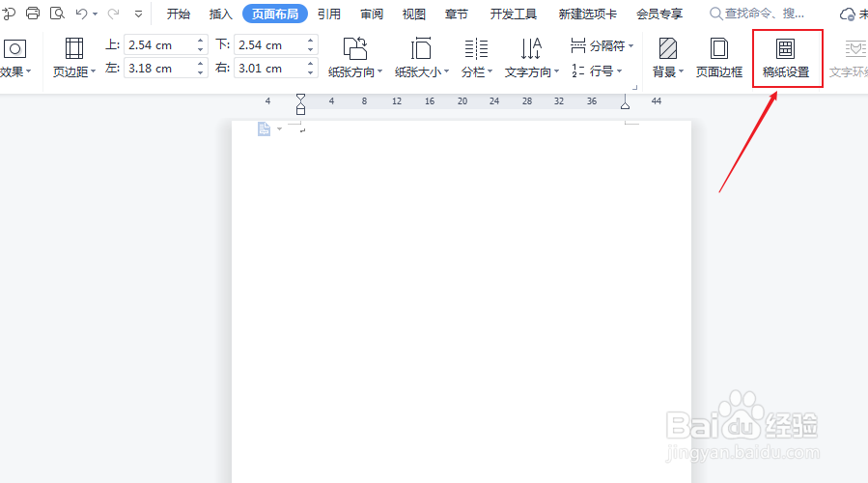The image size is (868, 483).
Task: Select the 页面布局 tab
Action: (275, 14)
